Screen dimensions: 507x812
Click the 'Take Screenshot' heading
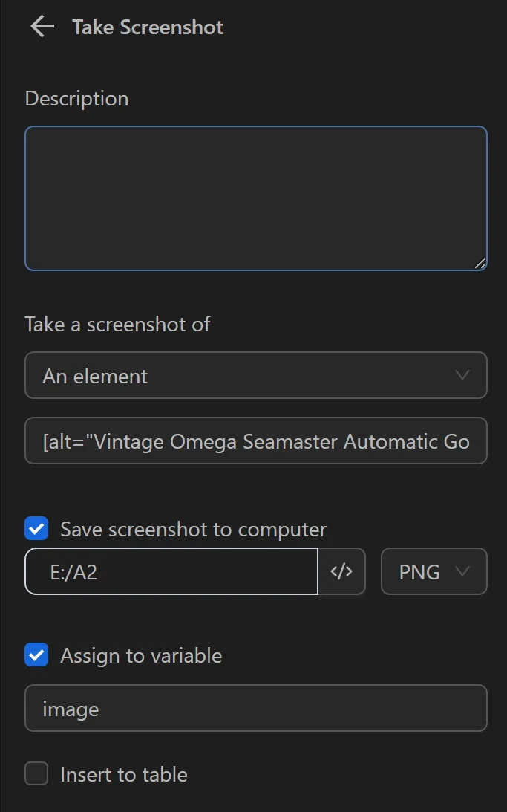(x=147, y=27)
